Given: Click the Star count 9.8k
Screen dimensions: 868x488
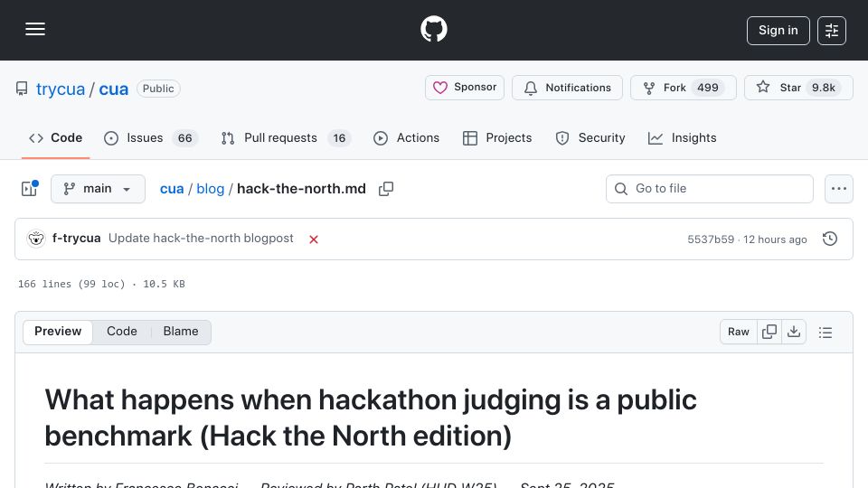Looking at the screenshot, I should [823, 88].
